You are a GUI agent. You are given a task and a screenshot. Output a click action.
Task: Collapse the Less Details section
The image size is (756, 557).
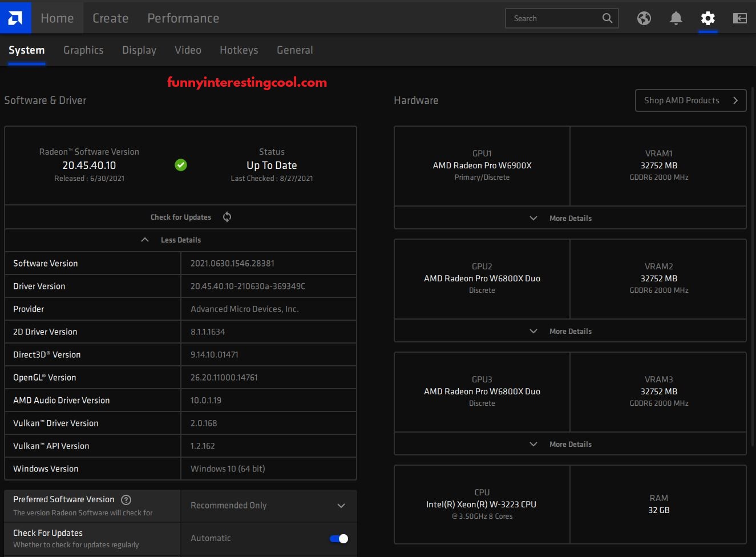(180, 240)
